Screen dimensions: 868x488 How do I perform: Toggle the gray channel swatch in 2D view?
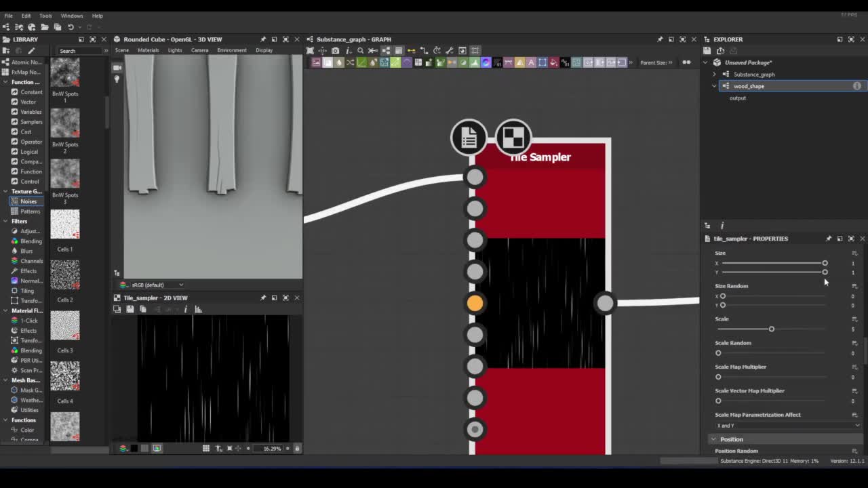point(144,448)
